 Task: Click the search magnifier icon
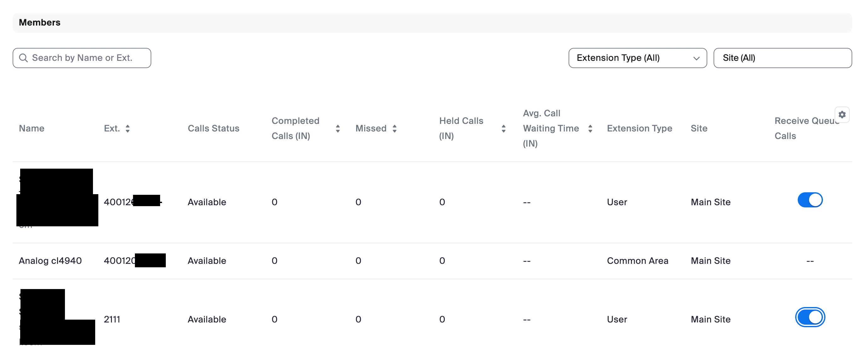click(23, 58)
